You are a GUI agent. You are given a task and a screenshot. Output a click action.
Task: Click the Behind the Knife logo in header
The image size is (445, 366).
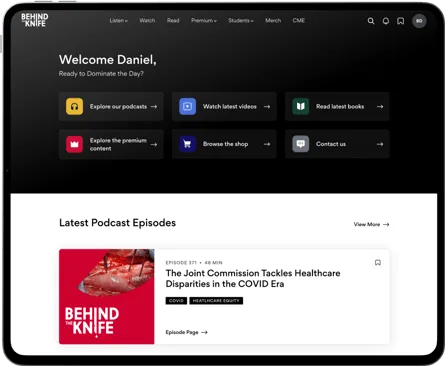[35, 20]
